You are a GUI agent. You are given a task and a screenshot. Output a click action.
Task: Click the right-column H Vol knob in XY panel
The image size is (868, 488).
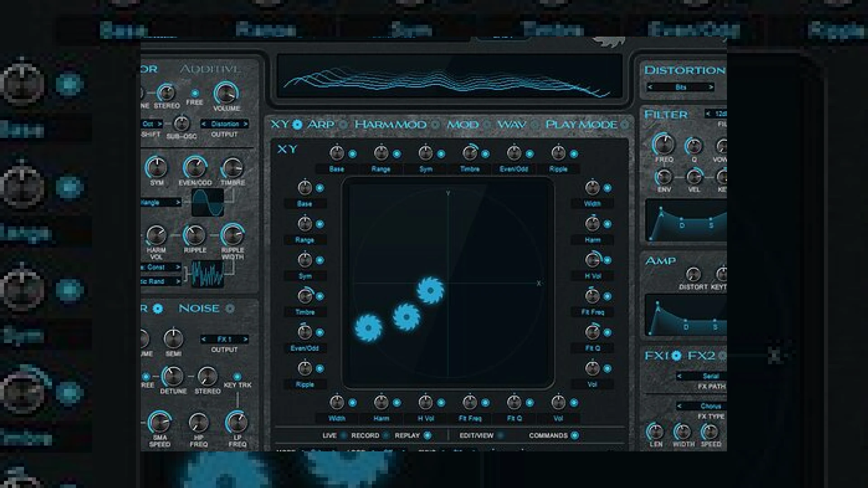pos(592,259)
